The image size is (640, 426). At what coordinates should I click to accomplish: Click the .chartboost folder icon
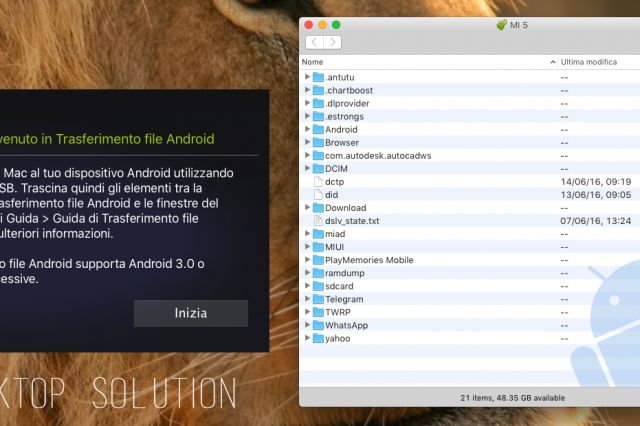318,90
